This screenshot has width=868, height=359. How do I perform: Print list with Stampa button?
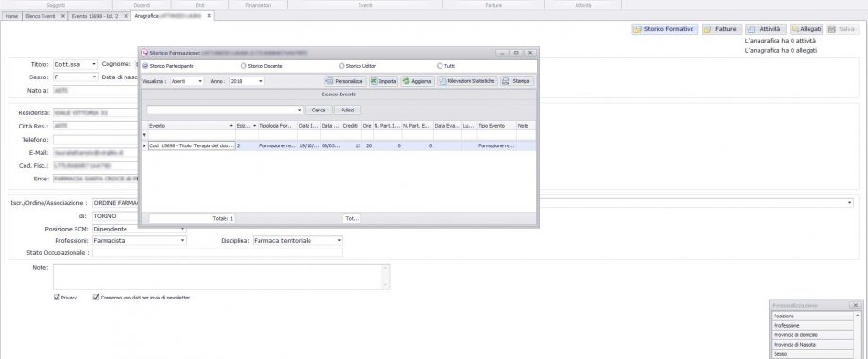(x=518, y=81)
